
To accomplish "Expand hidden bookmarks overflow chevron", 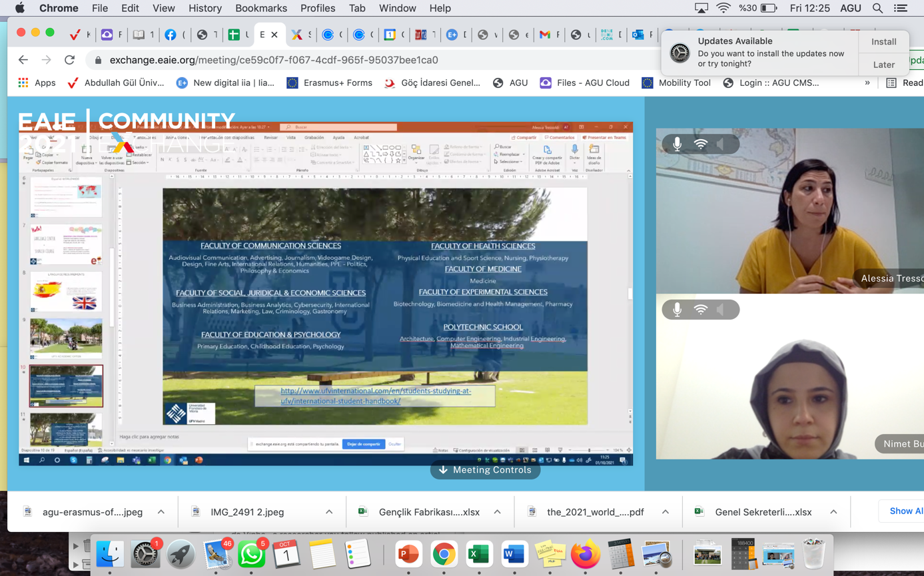I will pyautogui.click(x=867, y=83).
